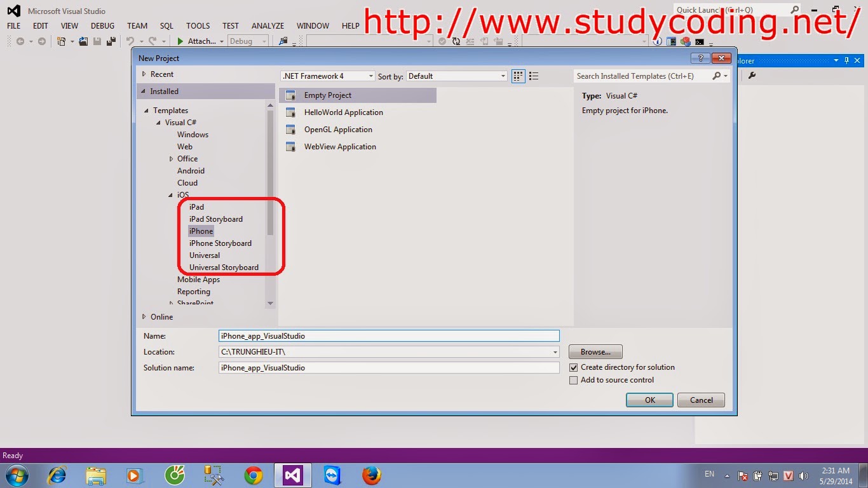Screen dimensions: 868x488
Task: Click the Save toolbar icon
Action: 97,41
